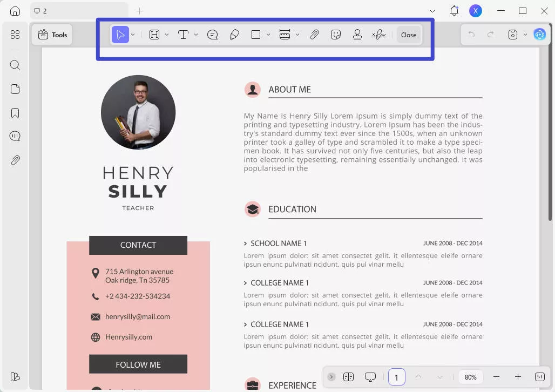Screen dimensions: 555x392
Task: Open the X user account avatar
Action: 475,11
